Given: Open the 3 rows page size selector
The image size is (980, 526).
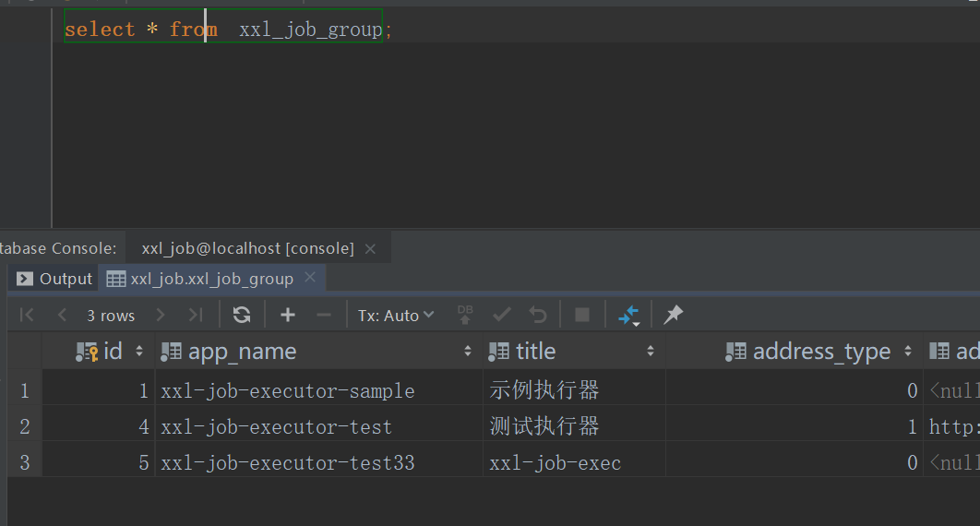Looking at the screenshot, I should point(111,316).
